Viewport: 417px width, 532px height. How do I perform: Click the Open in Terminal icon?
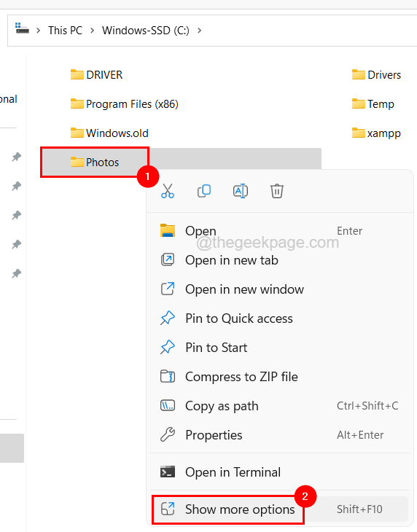click(x=168, y=472)
